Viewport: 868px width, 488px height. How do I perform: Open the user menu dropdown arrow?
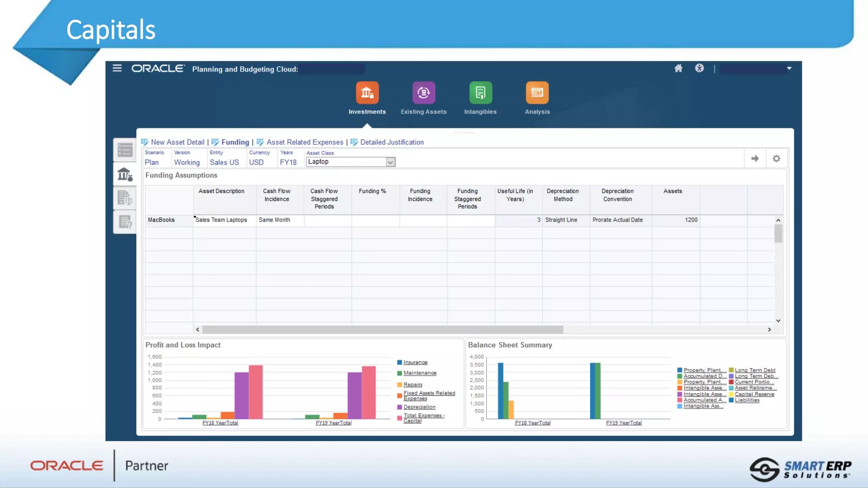[x=789, y=68]
